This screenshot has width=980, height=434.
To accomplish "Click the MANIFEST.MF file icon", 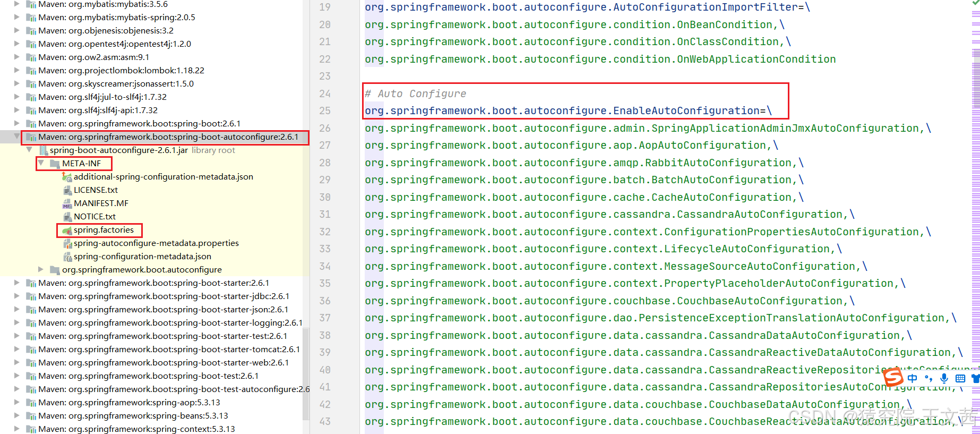I will (x=67, y=203).
